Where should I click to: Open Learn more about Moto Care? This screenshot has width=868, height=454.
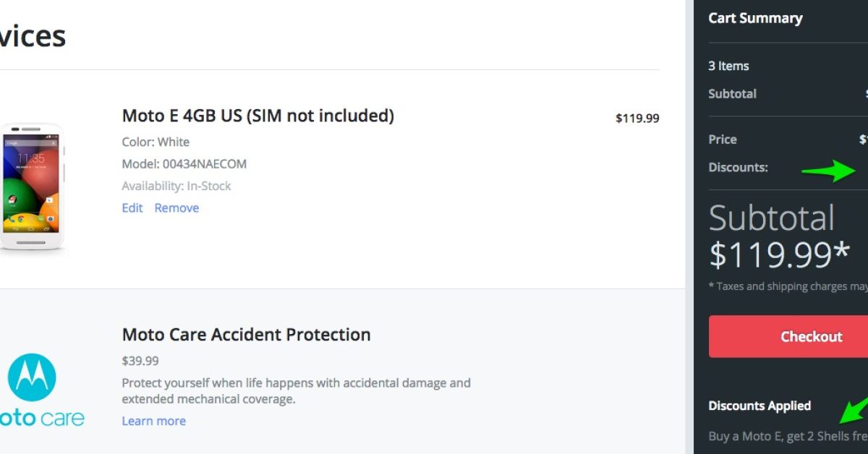tap(153, 421)
